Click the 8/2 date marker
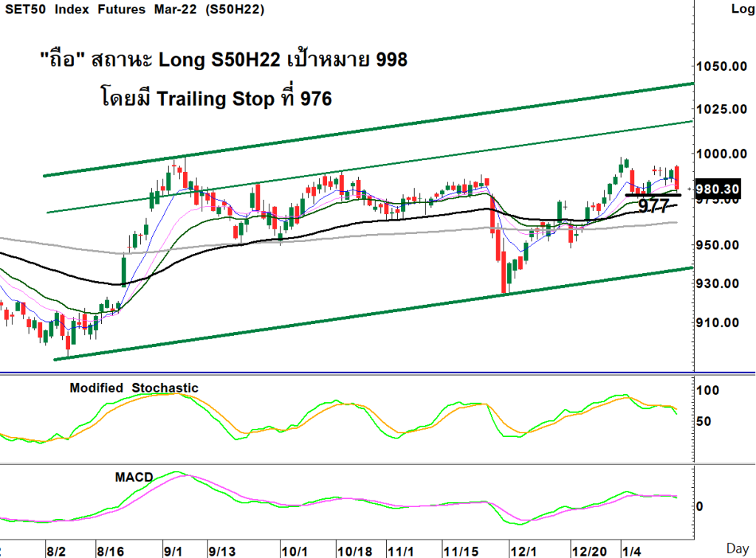The image size is (756, 558). (x=56, y=551)
